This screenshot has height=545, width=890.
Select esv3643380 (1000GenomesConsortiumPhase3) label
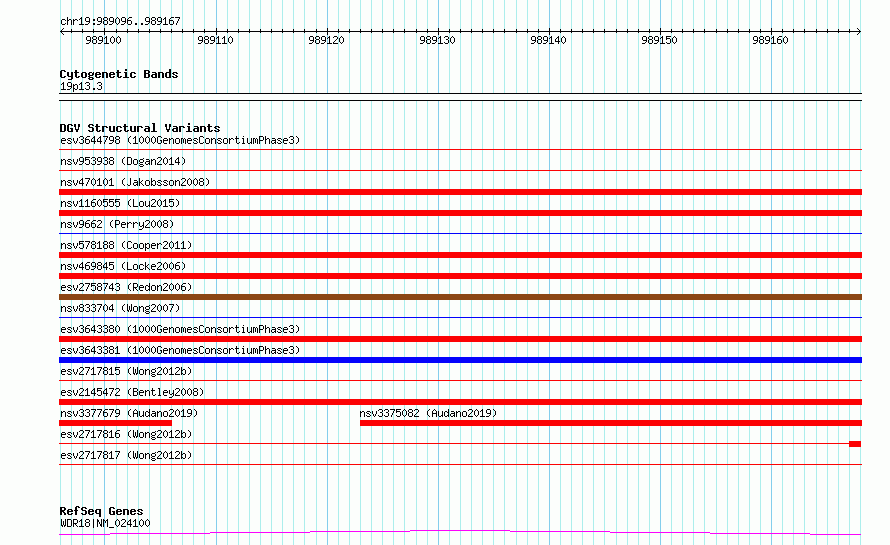pyautogui.click(x=180, y=329)
